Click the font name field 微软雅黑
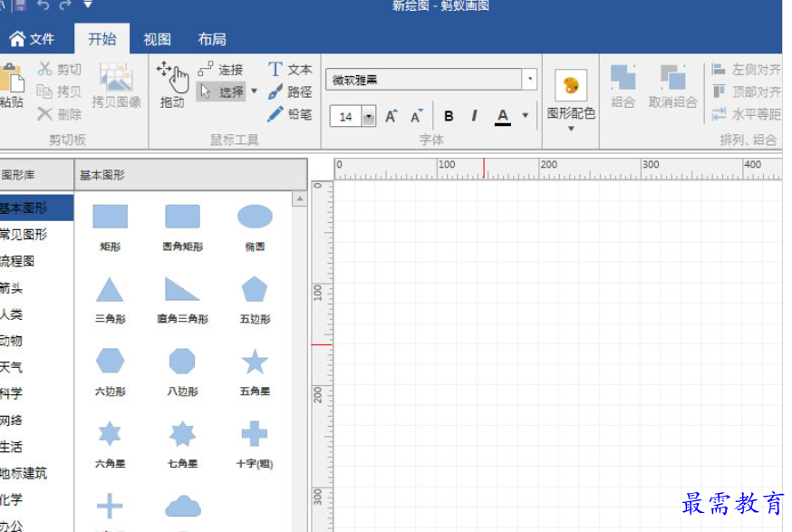 (424, 80)
